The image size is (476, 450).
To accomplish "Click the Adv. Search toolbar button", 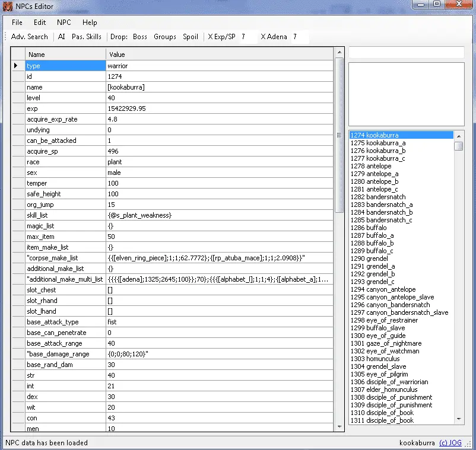I will [30, 37].
